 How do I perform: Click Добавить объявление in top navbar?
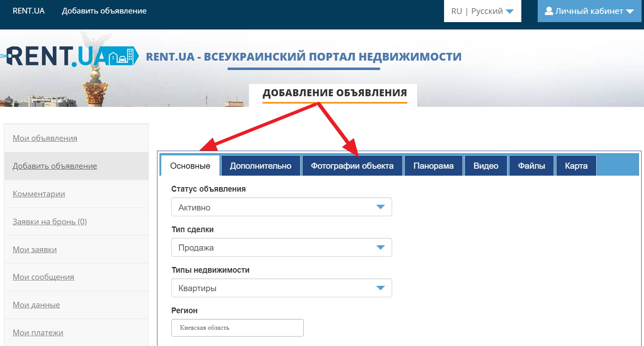[x=104, y=11]
